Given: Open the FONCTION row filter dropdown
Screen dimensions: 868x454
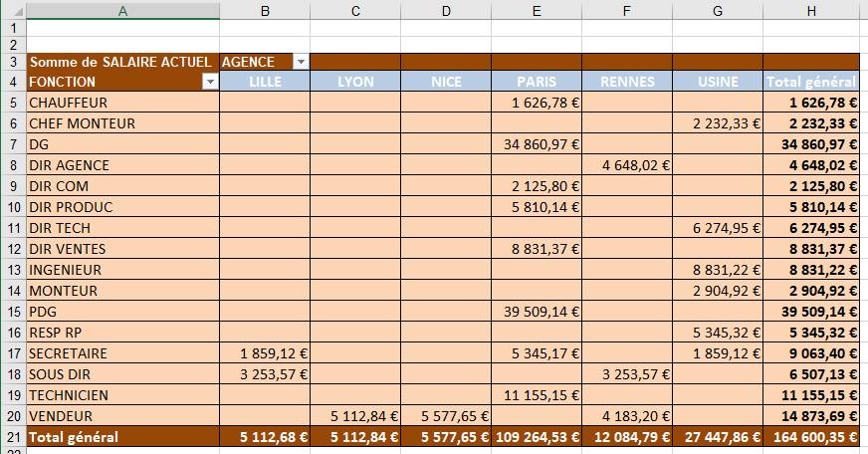Looking at the screenshot, I should (209, 83).
